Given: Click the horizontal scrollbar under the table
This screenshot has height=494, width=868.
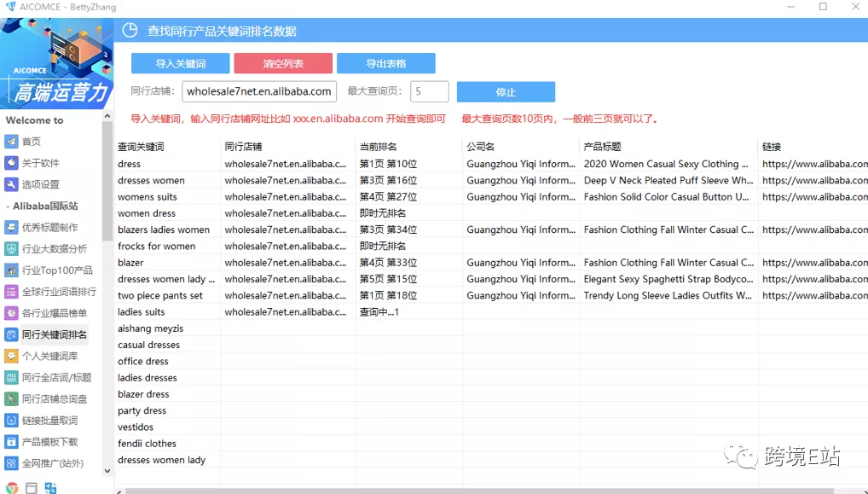Looking at the screenshot, I should 479,491.
